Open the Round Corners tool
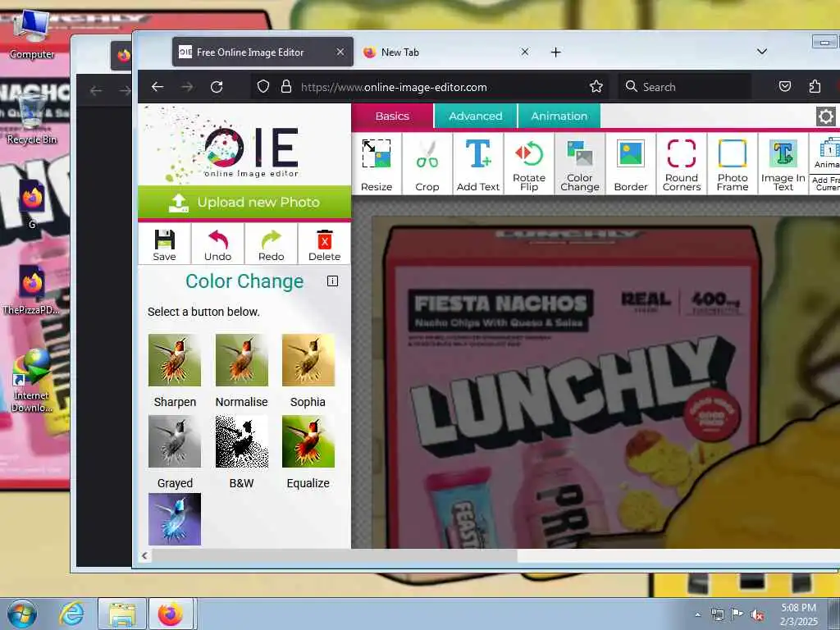The image size is (840, 630). pyautogui.click(x=682, y=164)
